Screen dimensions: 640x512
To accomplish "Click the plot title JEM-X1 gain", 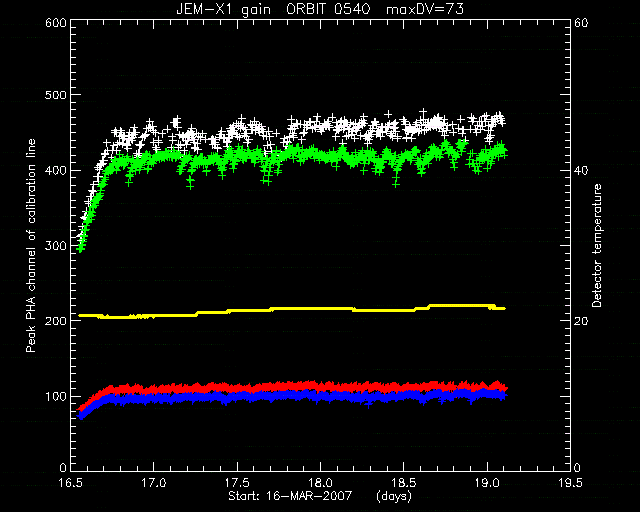I will 223,9.
